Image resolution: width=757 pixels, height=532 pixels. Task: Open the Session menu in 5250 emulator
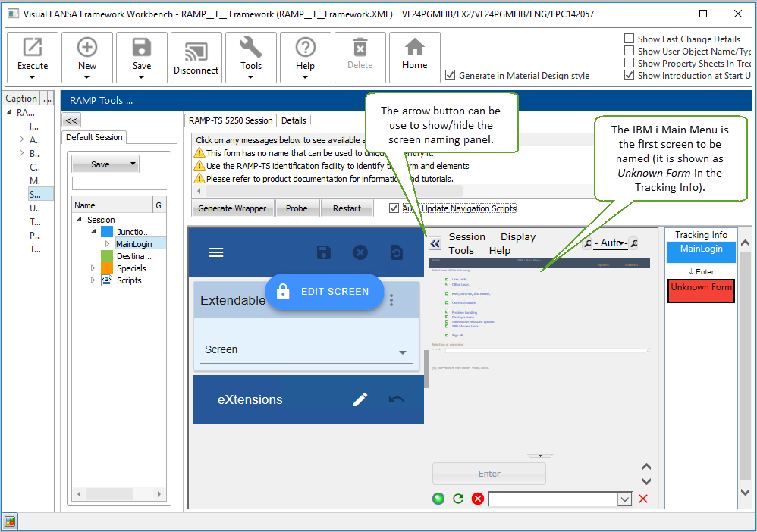click(x=466, y=236)
